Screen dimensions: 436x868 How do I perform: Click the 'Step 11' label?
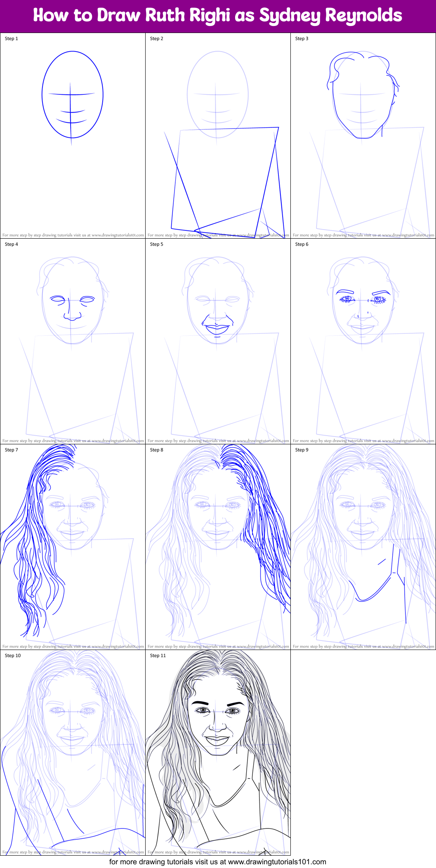(158, 656)
